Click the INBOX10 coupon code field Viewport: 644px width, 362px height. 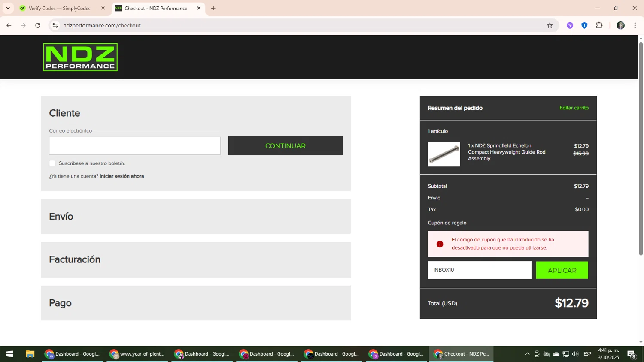tap(480, 270)
